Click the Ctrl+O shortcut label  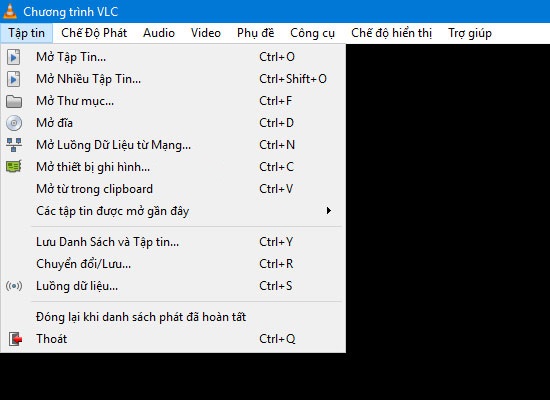click(x=277, y=57)
